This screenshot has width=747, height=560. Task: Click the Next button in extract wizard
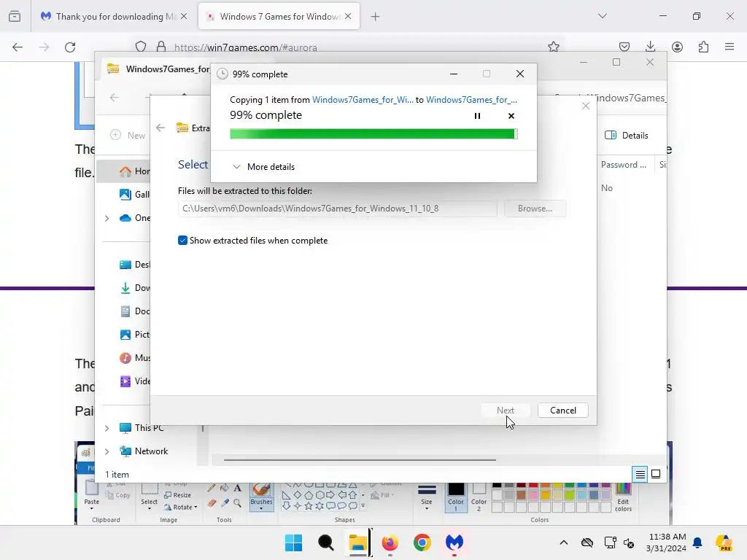(505, 411)
